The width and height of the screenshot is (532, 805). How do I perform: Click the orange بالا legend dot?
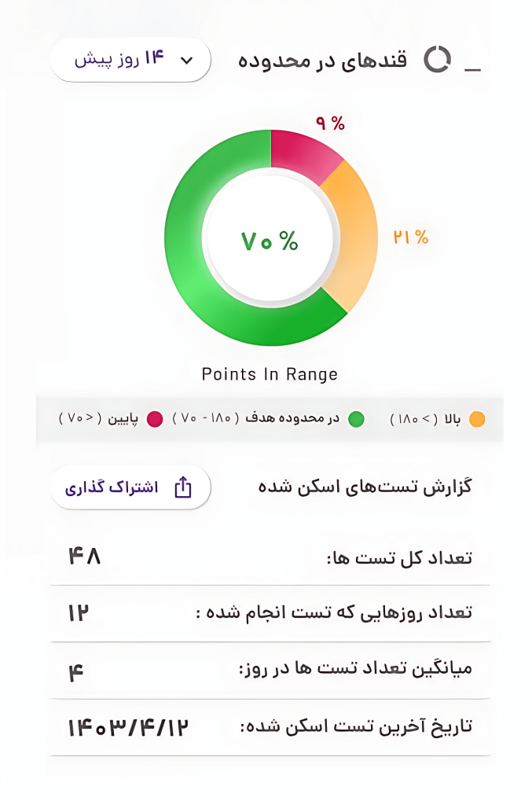click(477, 419)
